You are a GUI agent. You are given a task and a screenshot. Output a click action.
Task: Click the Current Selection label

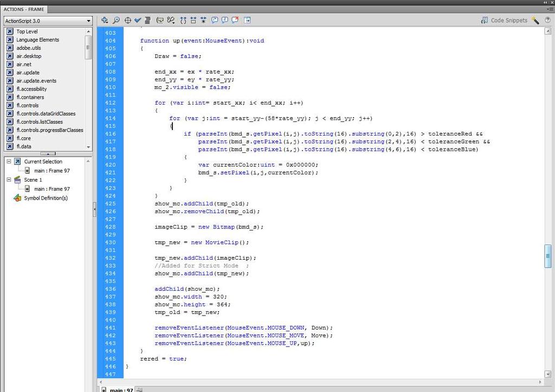pos(43,162)
